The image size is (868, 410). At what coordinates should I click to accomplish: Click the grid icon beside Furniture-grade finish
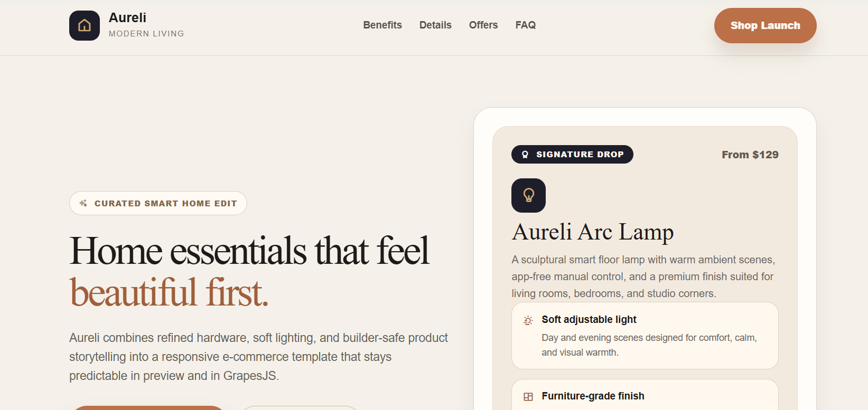527,396
